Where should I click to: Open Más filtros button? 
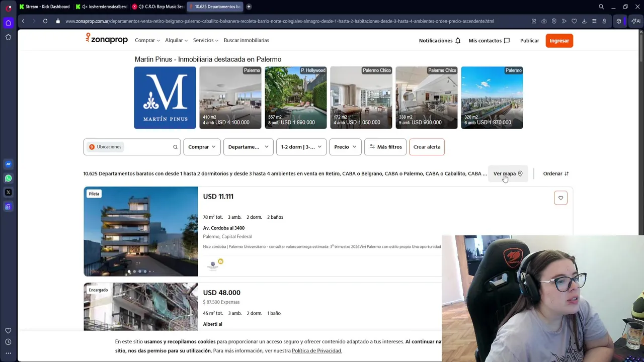coord(385,147)
